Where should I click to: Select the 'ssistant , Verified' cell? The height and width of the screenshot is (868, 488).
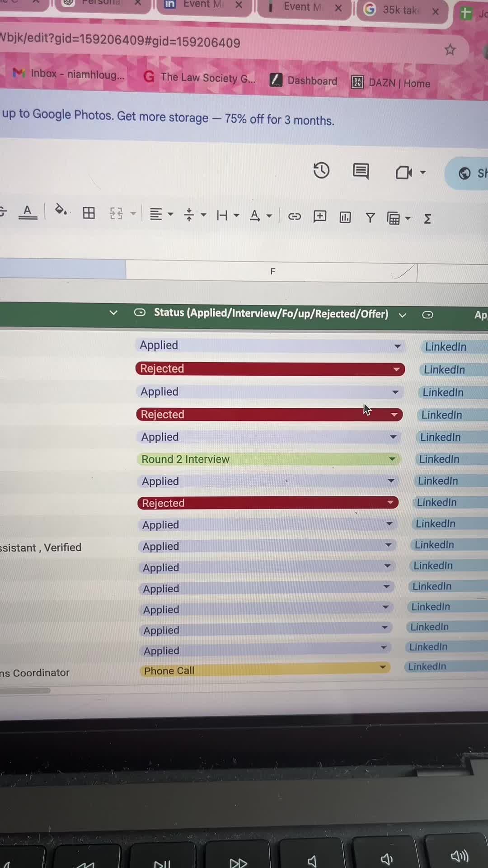[x=41, y=547]
